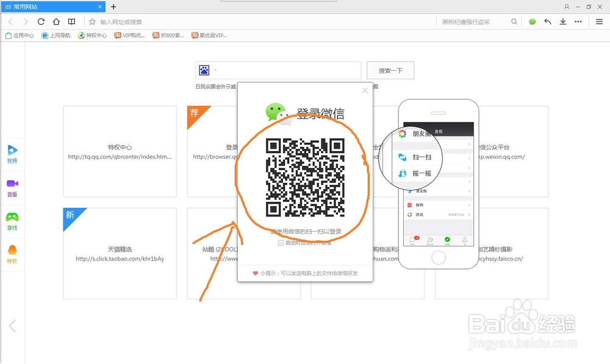Close the 常用网站 tab

click(100, 7)
